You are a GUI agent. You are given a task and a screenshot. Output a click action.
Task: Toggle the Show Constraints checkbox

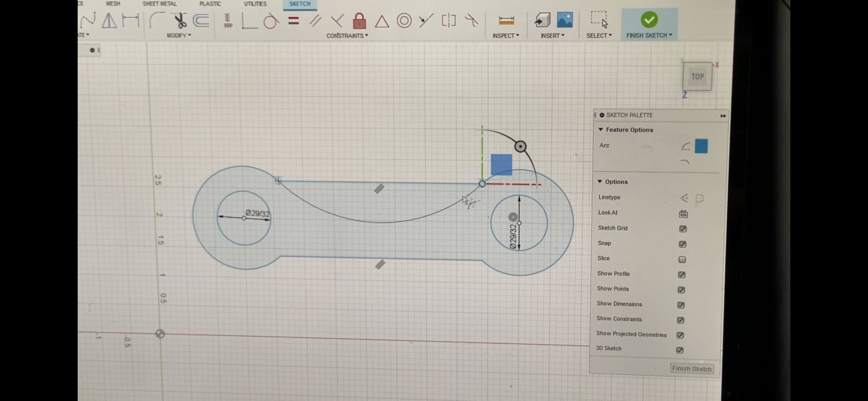(x=681, y=320)
